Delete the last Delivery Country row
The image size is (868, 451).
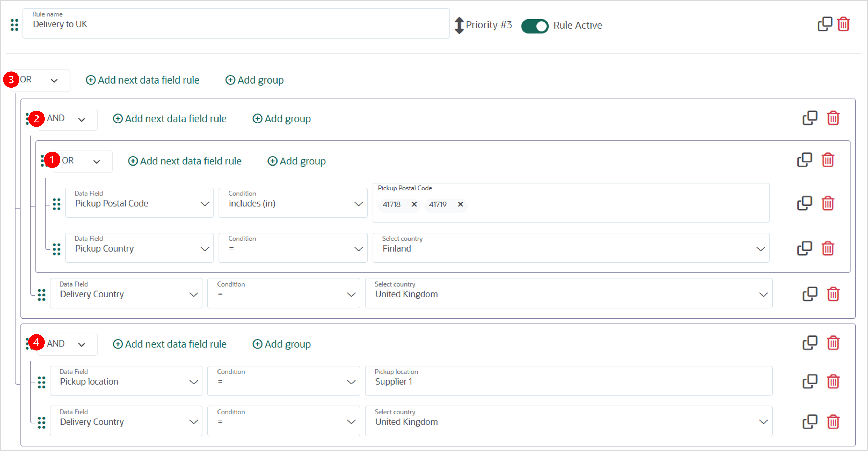pyautogui.click(x=833, y=421)
